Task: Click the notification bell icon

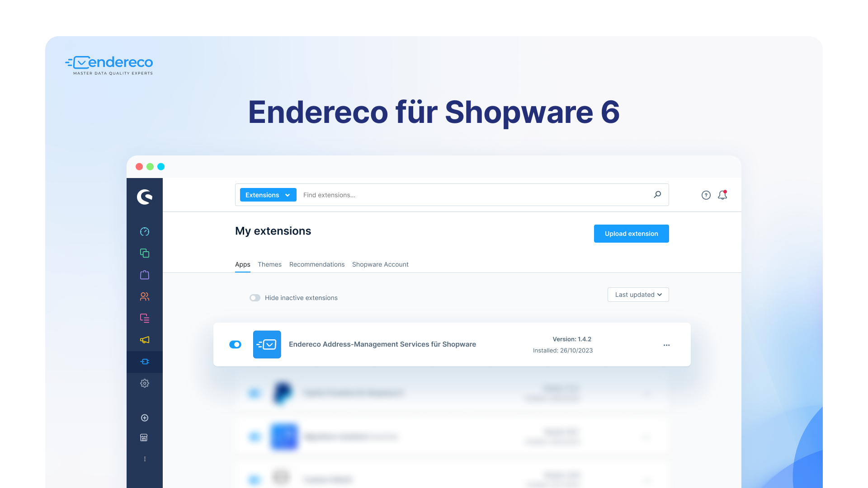Action: 723,195
